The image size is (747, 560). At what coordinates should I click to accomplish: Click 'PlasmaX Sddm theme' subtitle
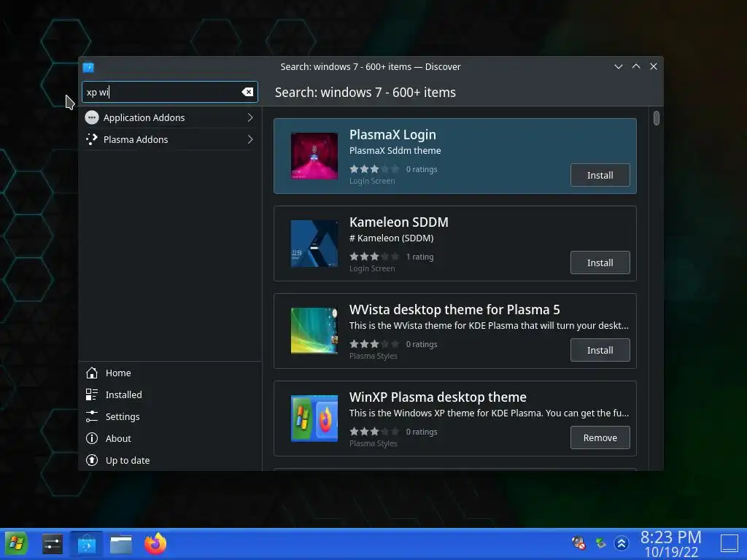click(x=395, y=150)
